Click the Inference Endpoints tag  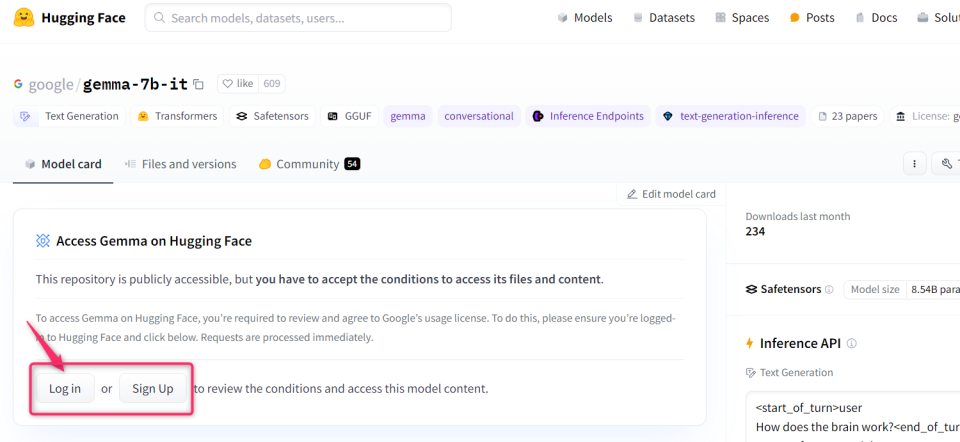[x=588, y=116]
